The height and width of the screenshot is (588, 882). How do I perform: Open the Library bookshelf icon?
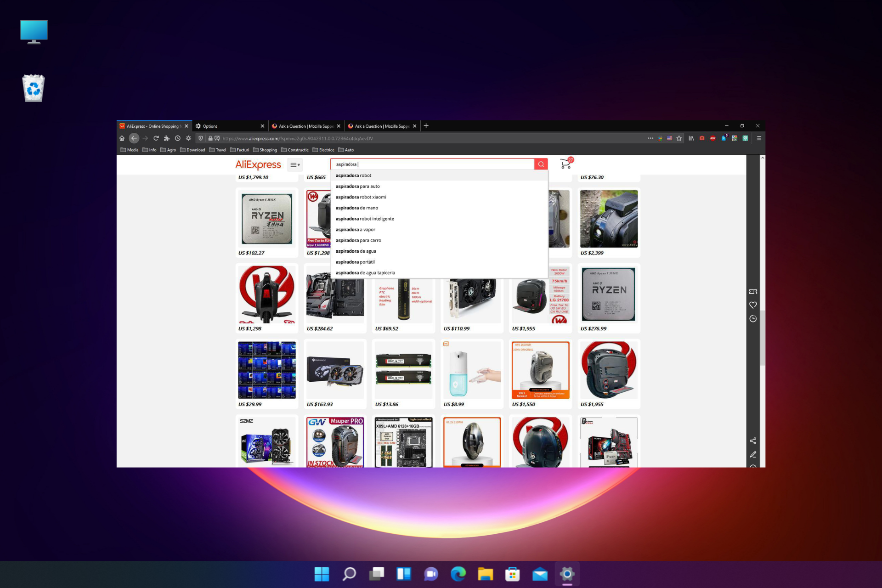tap(691, 138)
